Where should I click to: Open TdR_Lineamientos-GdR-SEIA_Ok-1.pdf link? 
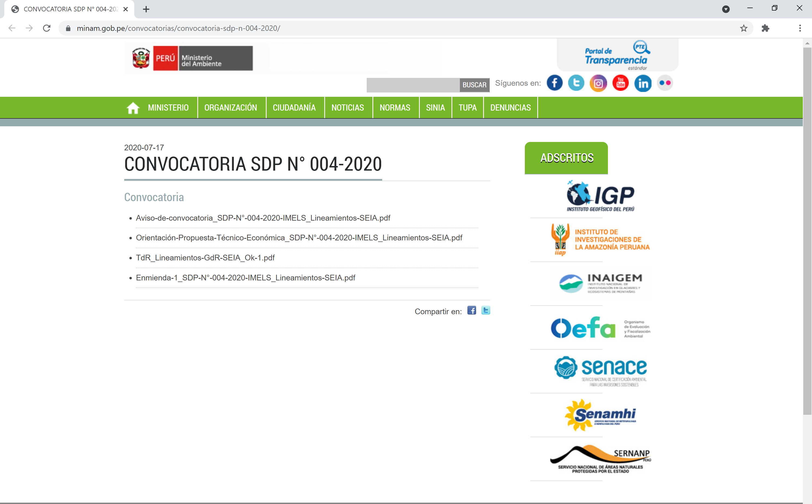[205, 258]
